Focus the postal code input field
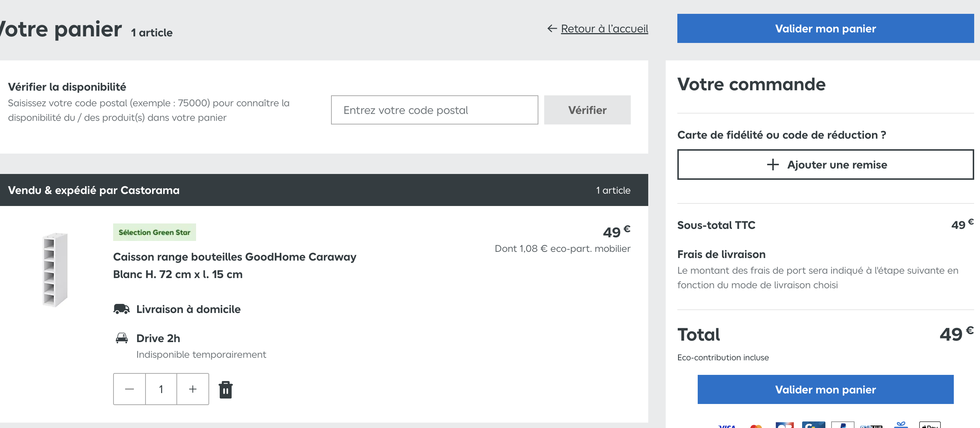 pos(434,110)
